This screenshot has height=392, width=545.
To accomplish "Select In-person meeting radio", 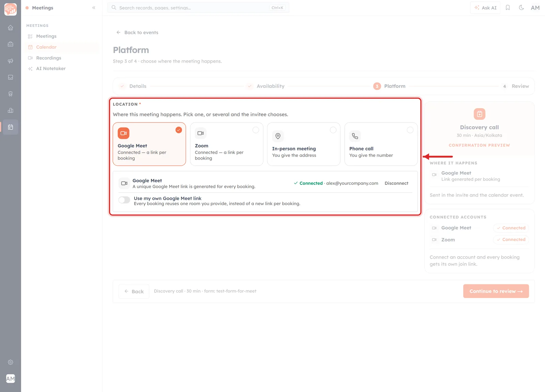I will click(x=333, y=130).
